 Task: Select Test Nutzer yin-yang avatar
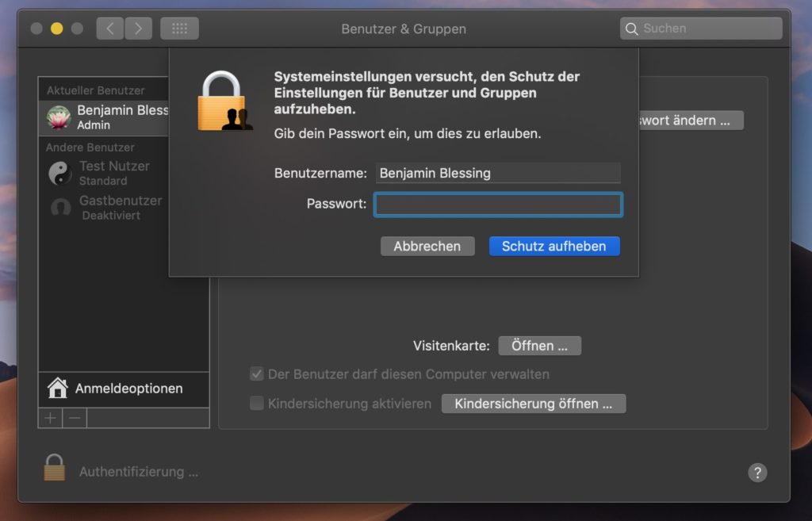point(60,173)
